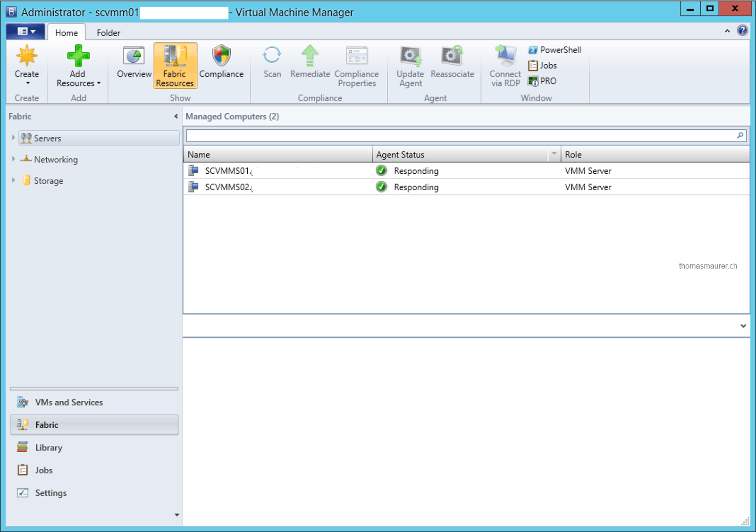Show Compliance shield view
Screen dimensions: 756x532
point(221,61)
